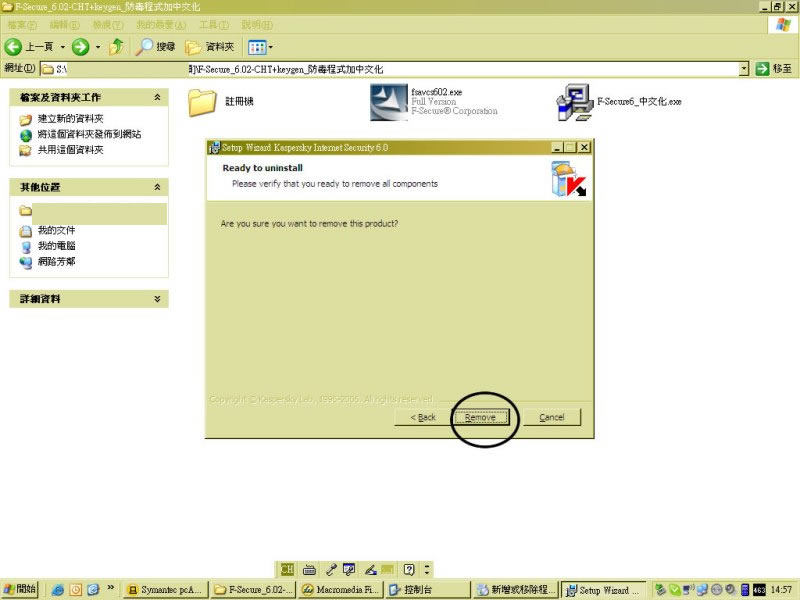The image size is (800, 600).
Task: Expand the quick launch overflow chevron
Action: [x=111, y=588]
